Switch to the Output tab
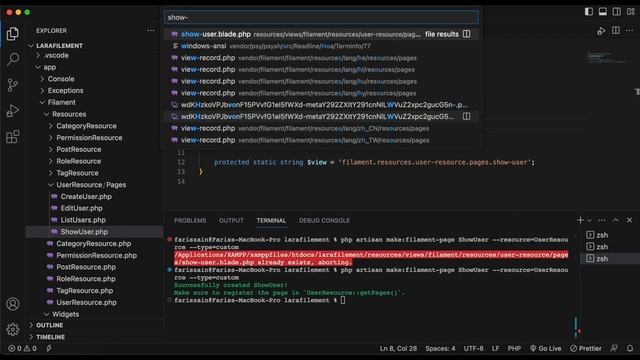The image size is (640, 360). tap(231, 220)
